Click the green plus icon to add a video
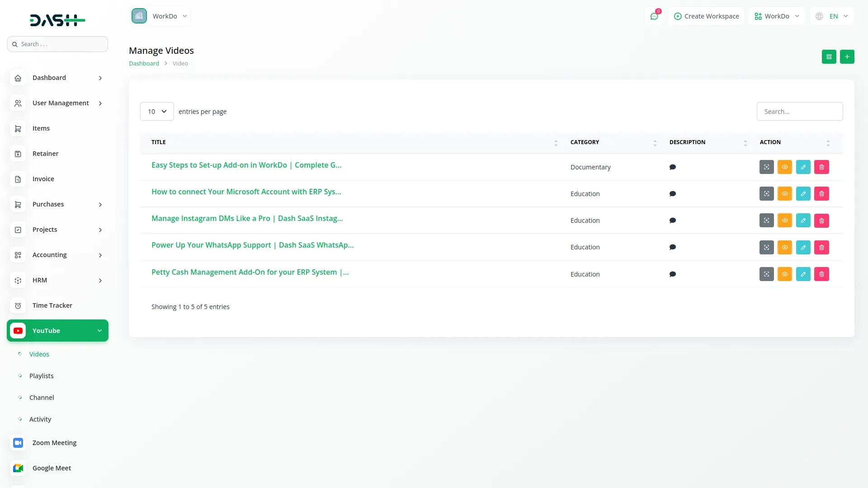This screenshot has height=488, width=868. coord(847,56)
